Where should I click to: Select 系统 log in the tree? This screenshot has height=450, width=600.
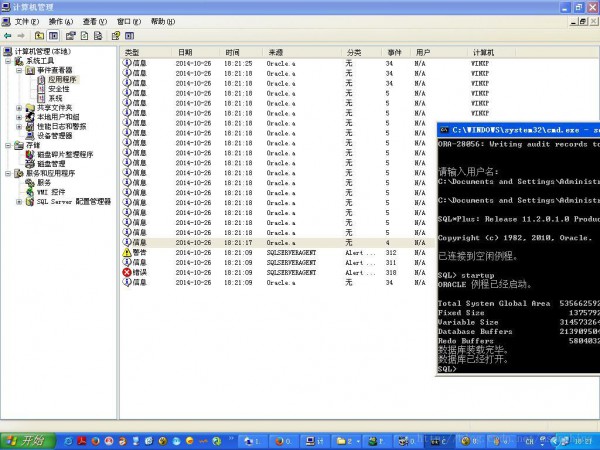[55, 98]
